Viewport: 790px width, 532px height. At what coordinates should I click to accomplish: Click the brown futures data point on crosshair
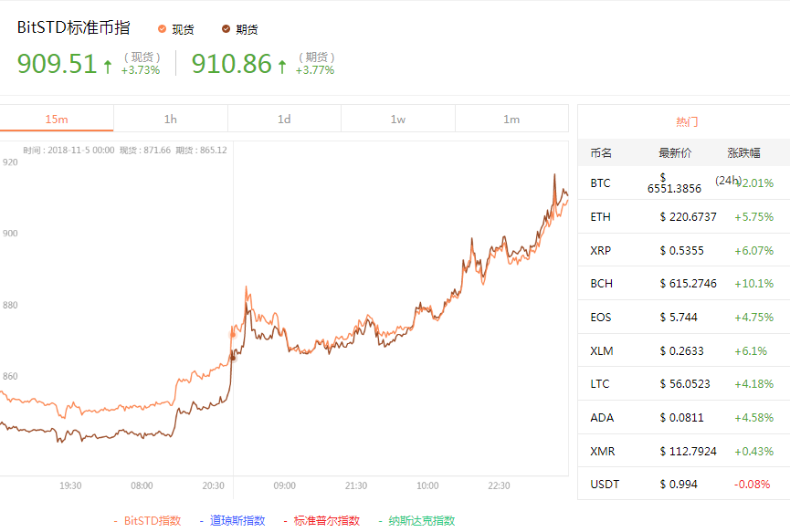(233, 358)
